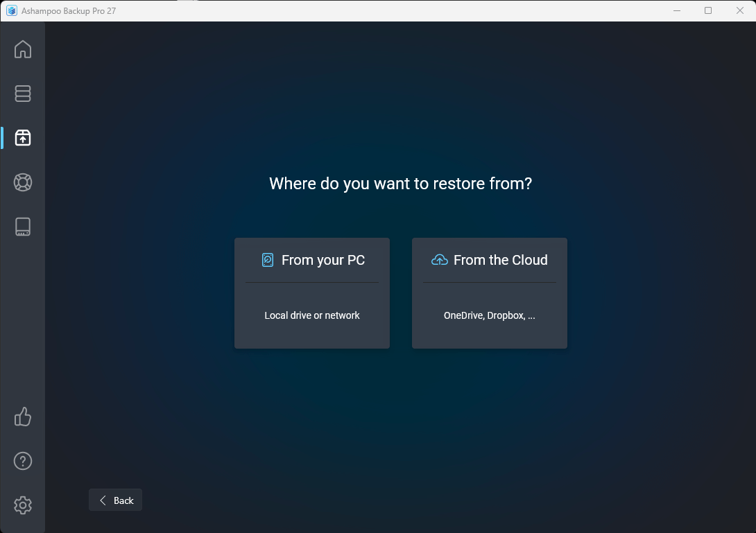The height and width of the screenshot is (533, 756).
Task: Choose From the Cloud as restore source
Action: tap(489, 292)
